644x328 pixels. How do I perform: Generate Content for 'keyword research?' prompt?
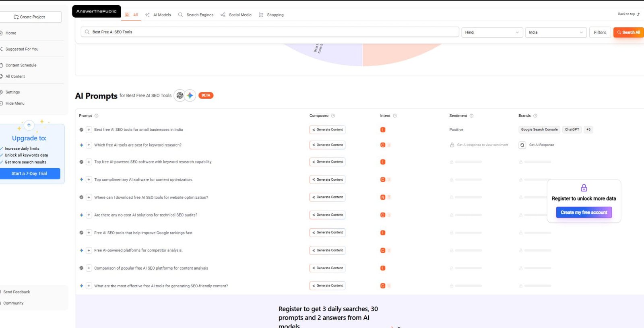pos(327,145)
